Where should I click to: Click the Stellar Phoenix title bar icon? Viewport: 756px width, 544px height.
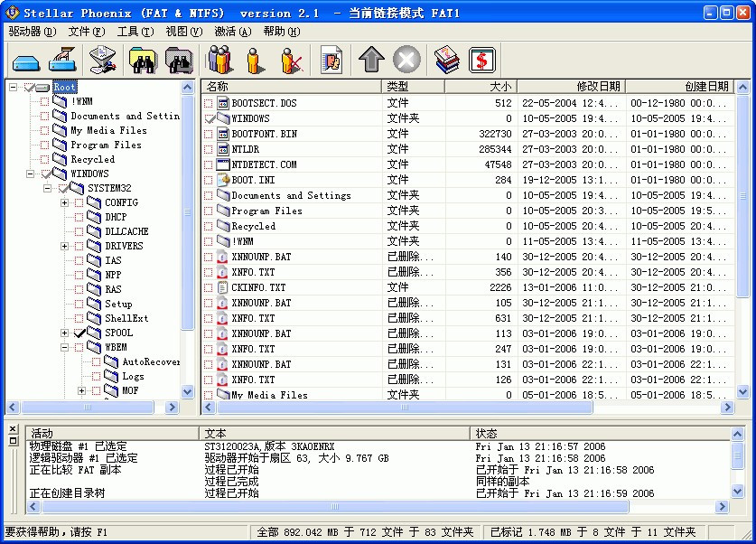12,12
